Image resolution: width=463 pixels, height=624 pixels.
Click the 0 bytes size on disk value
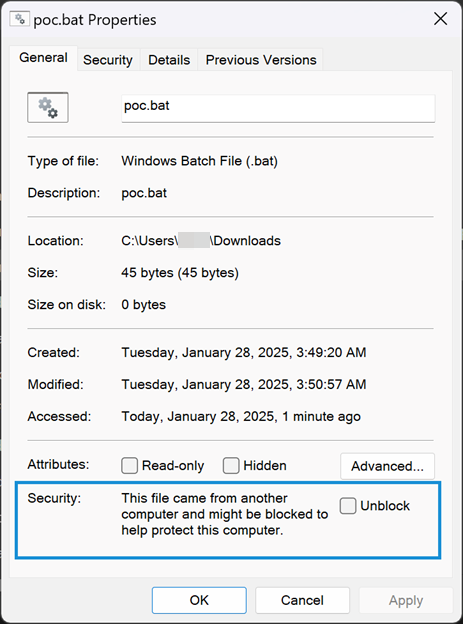tap(144, 305)
